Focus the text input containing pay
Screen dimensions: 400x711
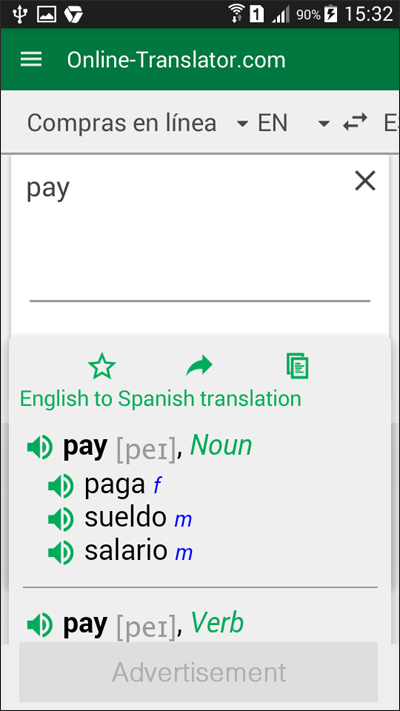[x=200, y=236]
